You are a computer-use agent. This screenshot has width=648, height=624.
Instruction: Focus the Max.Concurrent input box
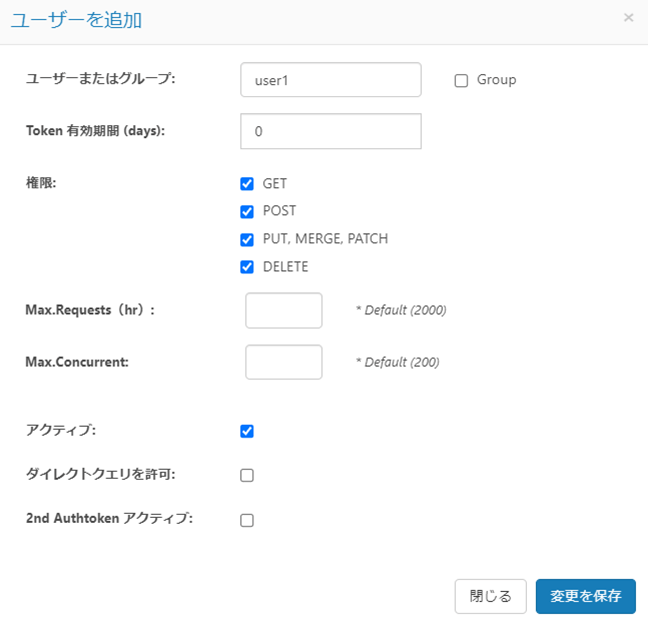coord(284,362)
